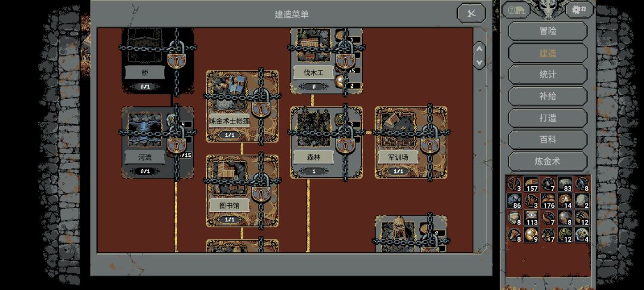Select the food rations resource showing 176
This screenshot has width=644, height=290.
[549, 201]
